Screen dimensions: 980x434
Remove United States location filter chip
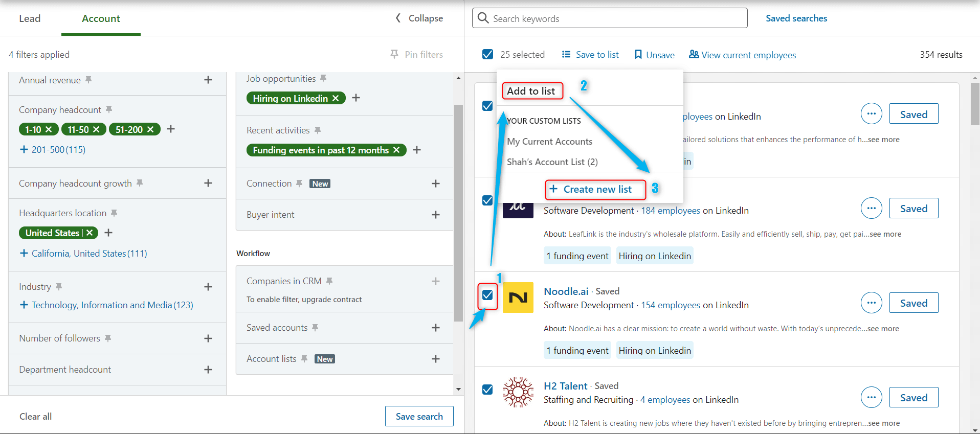[x=90, y=233]
